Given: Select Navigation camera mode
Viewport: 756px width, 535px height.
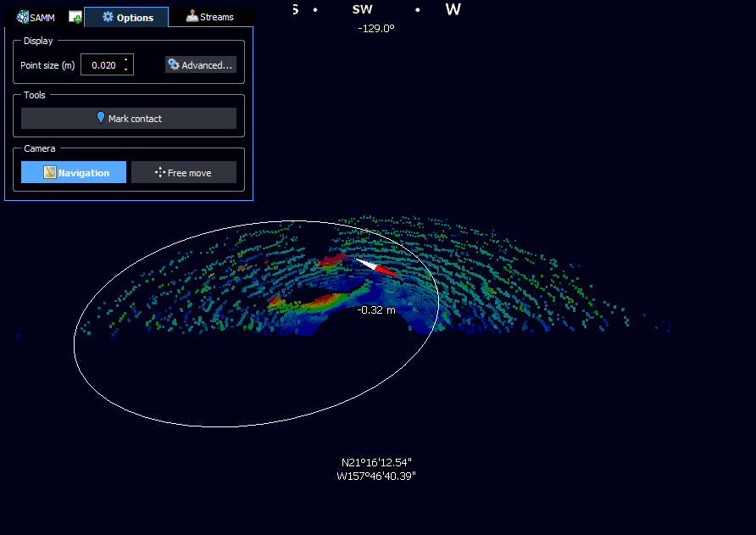Looking at the screenshot, I should pos(74,172).
